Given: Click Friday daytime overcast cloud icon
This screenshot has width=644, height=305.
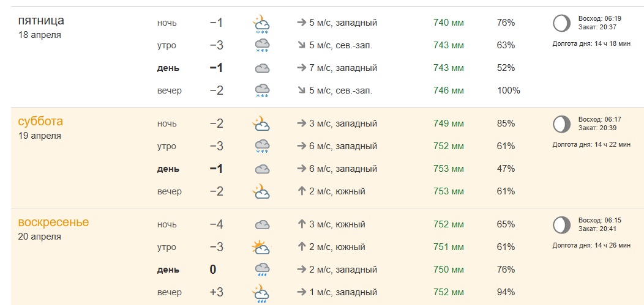Looking at the screenshot, I should coord(262,68).
